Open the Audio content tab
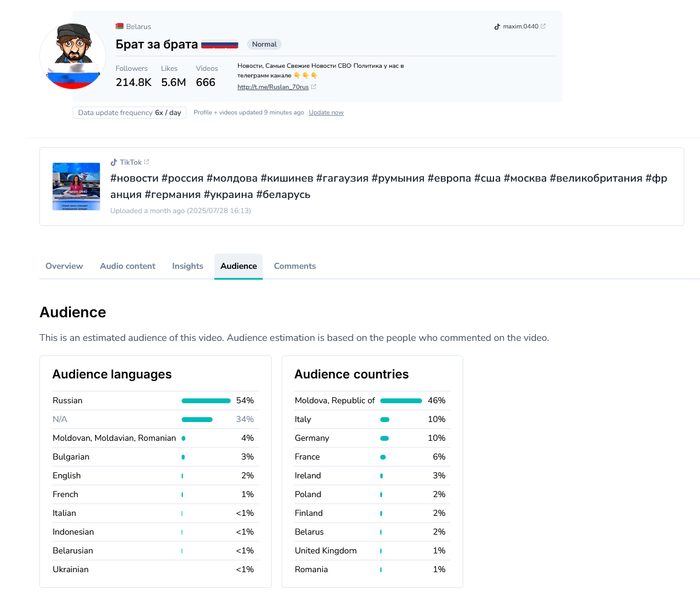The image size is (700, 597). pyautogui.click(x=128, y=266)
